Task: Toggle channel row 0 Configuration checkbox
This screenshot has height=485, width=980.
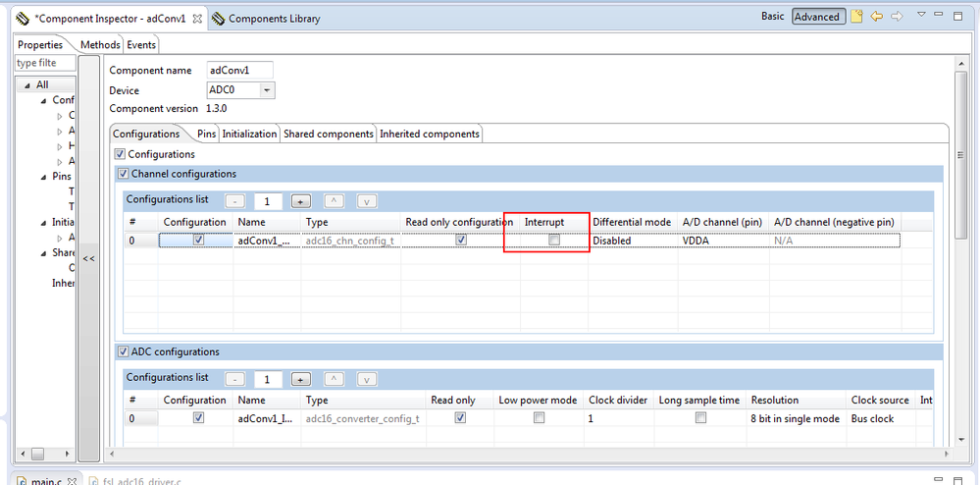Action: tap(199, 240)
